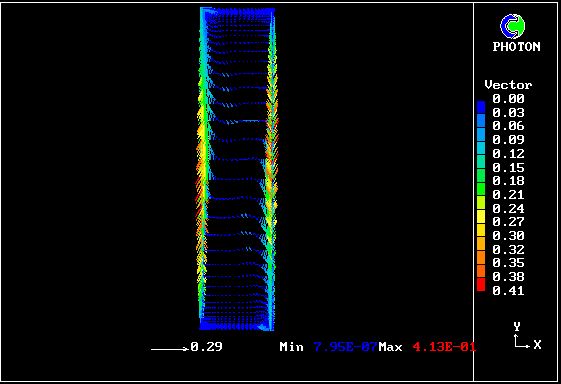
Task: Click the cyan legend swatch near 0.12
Action: 481,148
